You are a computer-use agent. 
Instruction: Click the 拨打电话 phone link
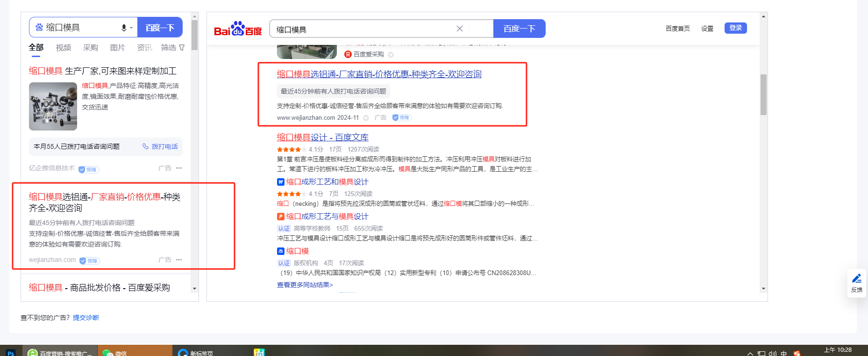pyautogui.click(x=160, y=146)
